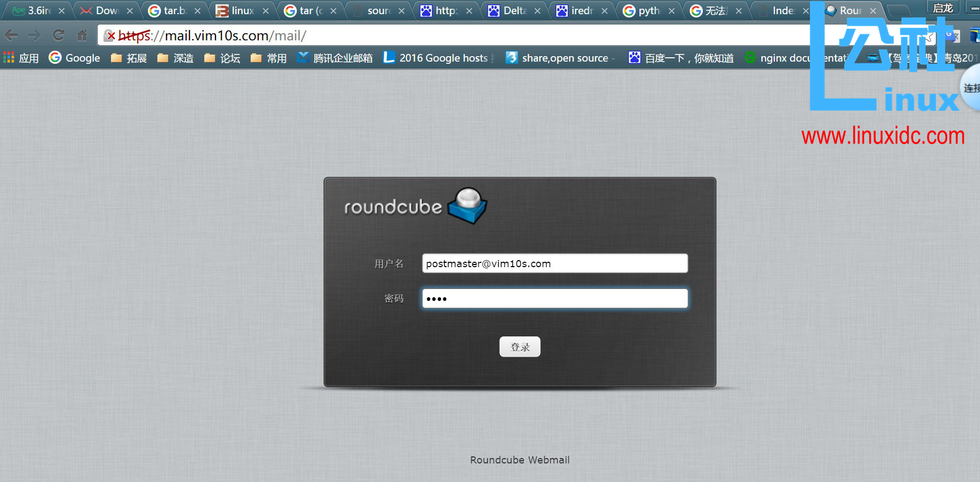This screenshot has height=482, width=980.
Task: Expand the 常用 bookmark folder
Action: point(268,58)
